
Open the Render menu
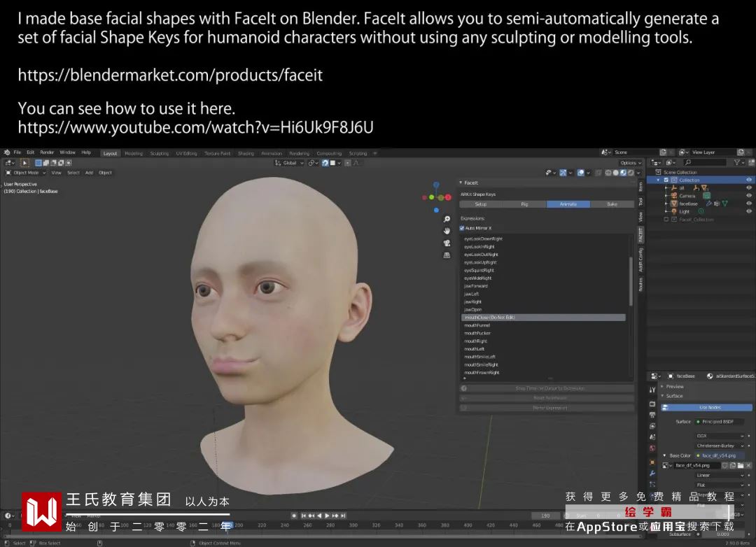(47, 152)
